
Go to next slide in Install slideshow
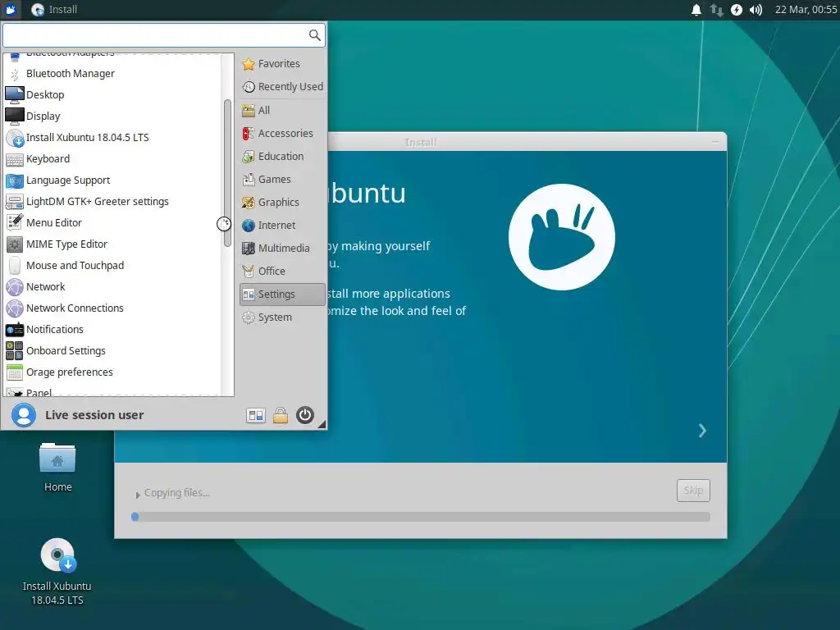(x=702, y=431)
